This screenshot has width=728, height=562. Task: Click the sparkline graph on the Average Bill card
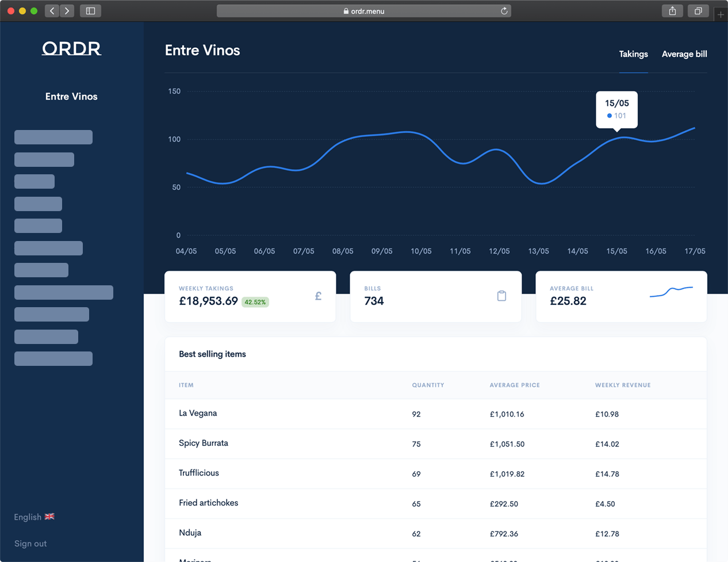[671, 293]
